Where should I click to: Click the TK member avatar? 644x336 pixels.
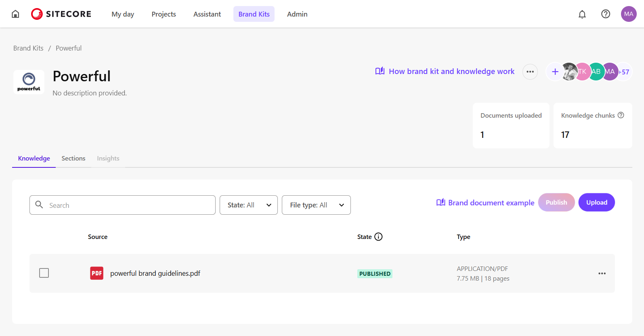[x=583, y=72]
